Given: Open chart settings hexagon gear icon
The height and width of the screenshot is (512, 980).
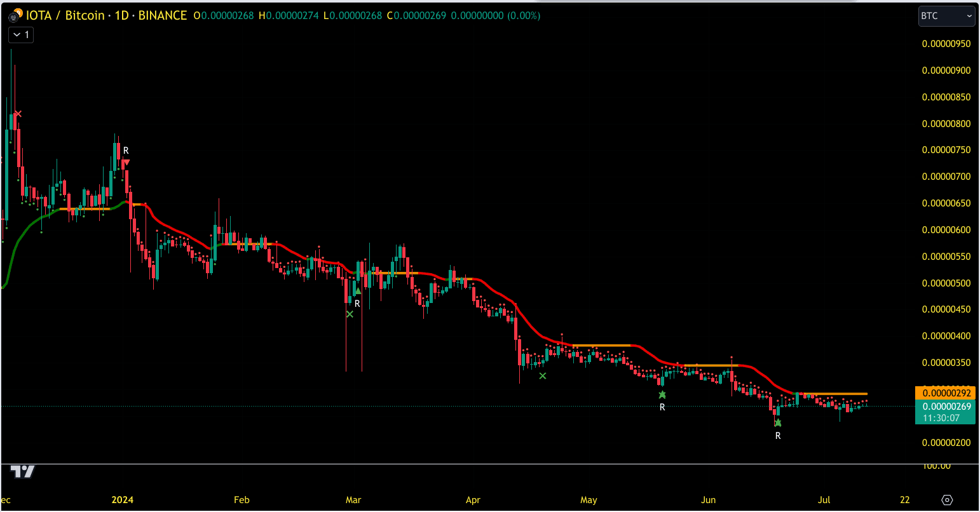Looking at the screenshot, I should (948, 500).
